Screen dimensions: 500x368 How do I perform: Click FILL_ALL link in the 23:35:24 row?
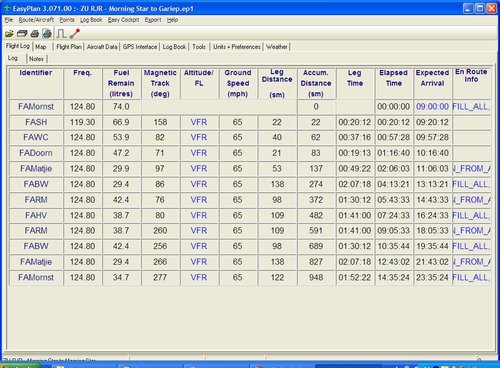pyautogui.click(x=471, y=277)
